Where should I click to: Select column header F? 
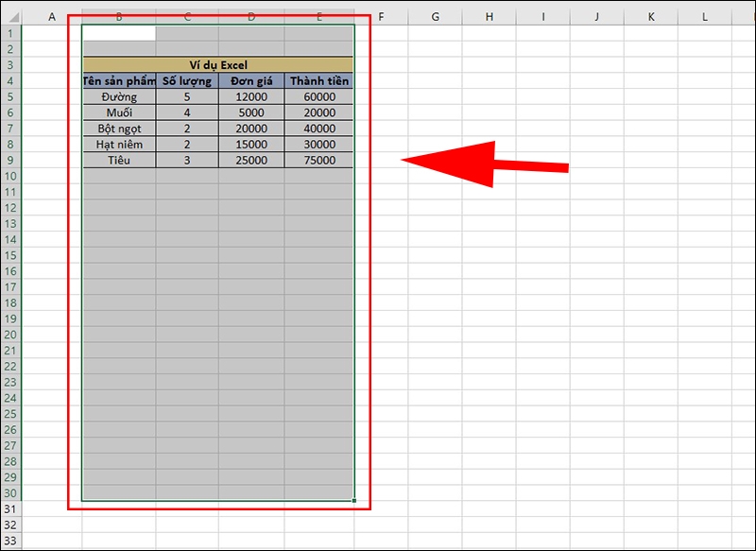(380, 16)
